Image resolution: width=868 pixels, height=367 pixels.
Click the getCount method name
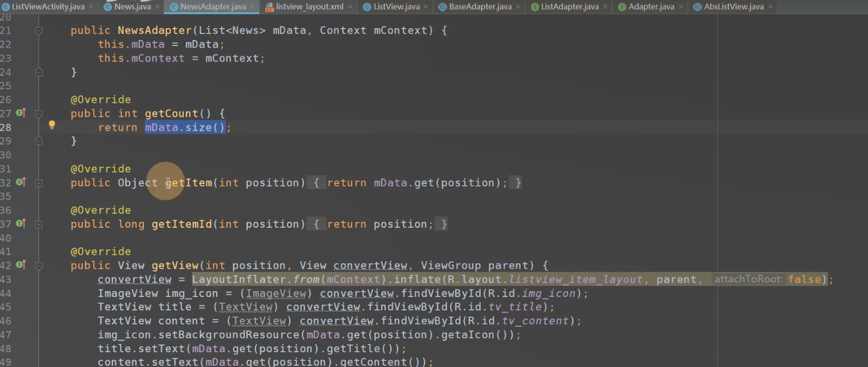pos(172,113)
